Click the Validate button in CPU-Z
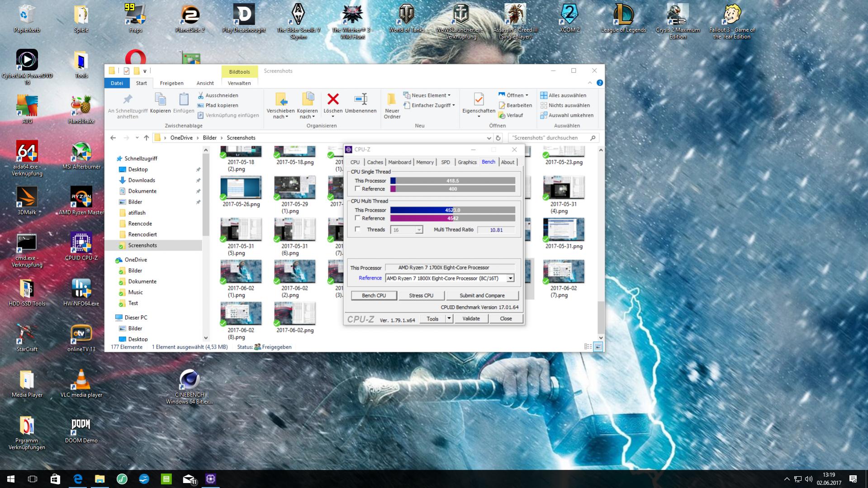Image resolution: width=868 pixels, height=488 pixels. [471, 318]
